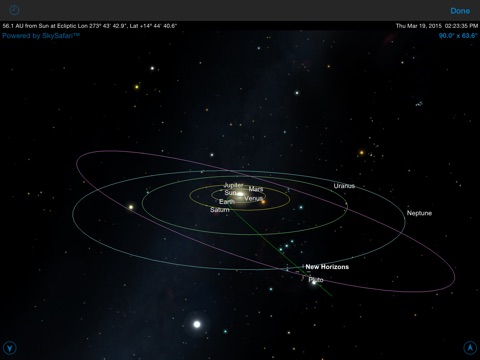Tap the 90.0° x 63.6° field of view text
Image resolution: width=480 pixels, height=360 pixels.
458,36
